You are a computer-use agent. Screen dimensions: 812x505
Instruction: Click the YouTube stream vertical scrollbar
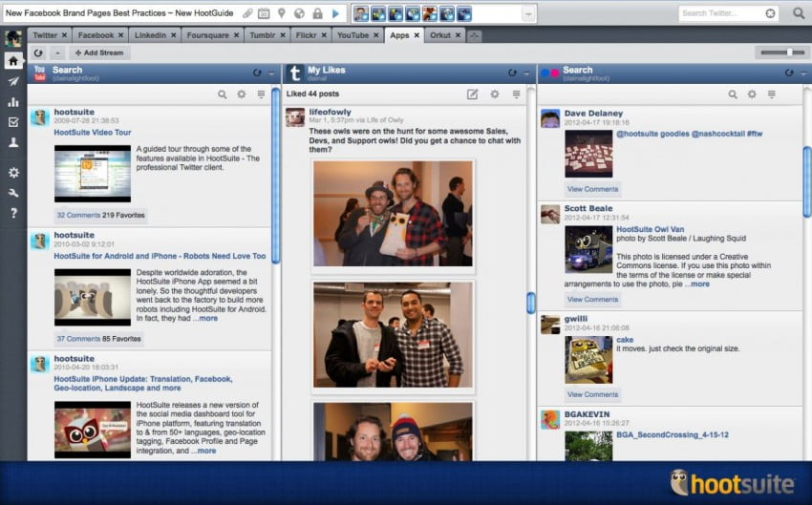pyautogui.click(x=275, y=176)
